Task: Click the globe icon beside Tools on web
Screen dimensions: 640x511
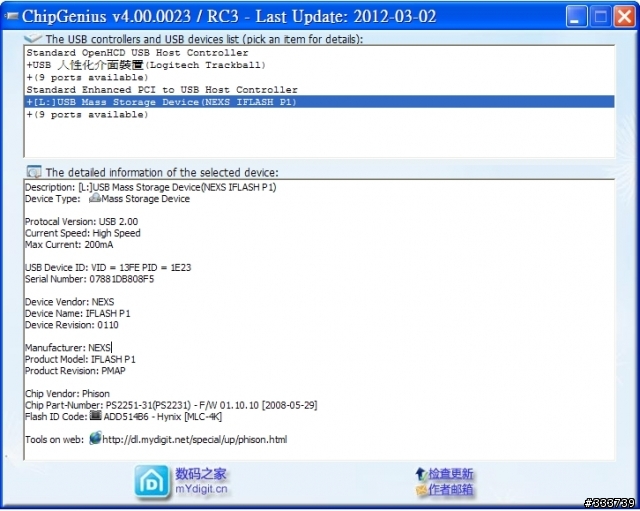Action: coord(95,438)
